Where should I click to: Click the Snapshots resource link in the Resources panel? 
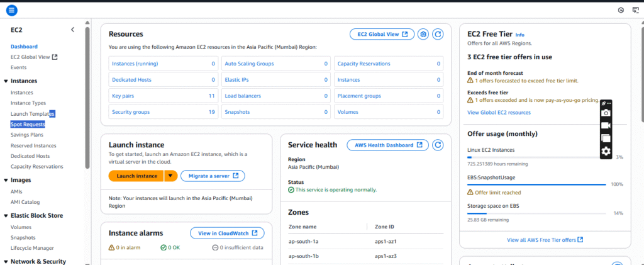coord(237,112)
